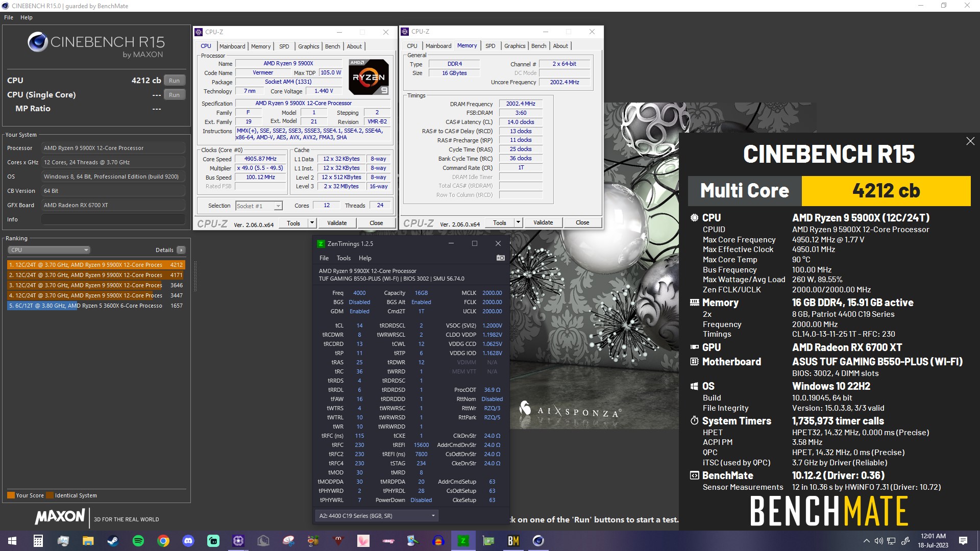The width and height of the screenshot is (980, 551).
Task: Click the DRAM Frequency 2002.4 MHz value
Action: tap(521, 104)
